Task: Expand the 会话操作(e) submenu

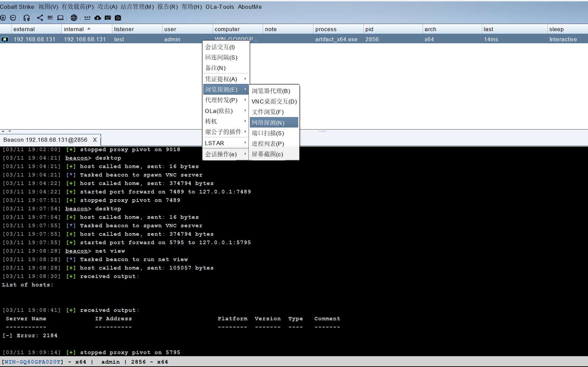Action: (x=226, y=154)
